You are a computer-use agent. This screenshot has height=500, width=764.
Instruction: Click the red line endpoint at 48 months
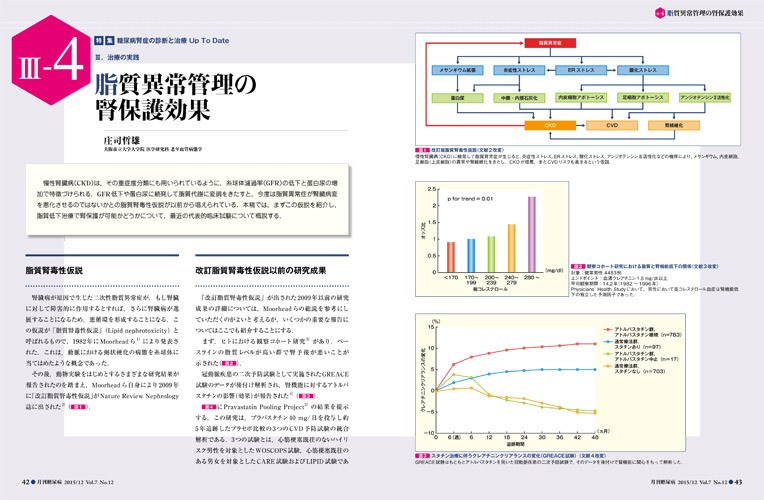pos(595,344)
